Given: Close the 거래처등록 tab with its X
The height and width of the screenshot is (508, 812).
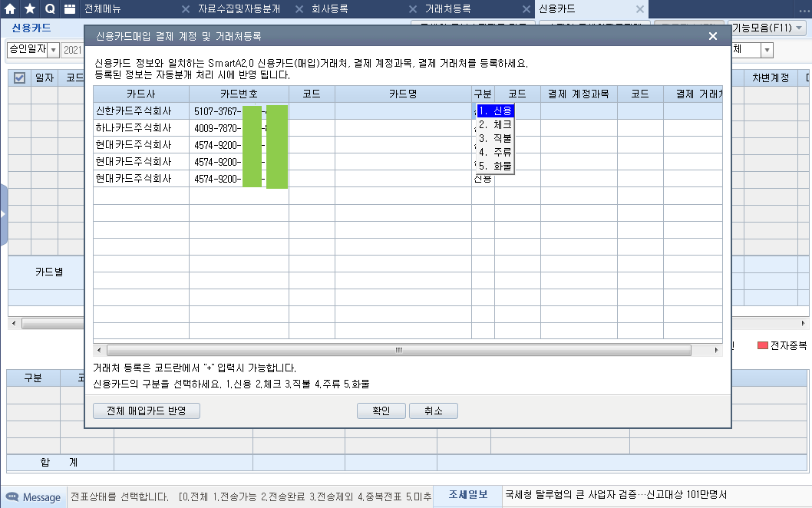Looking at the screenshot, I should coord(526,9).
